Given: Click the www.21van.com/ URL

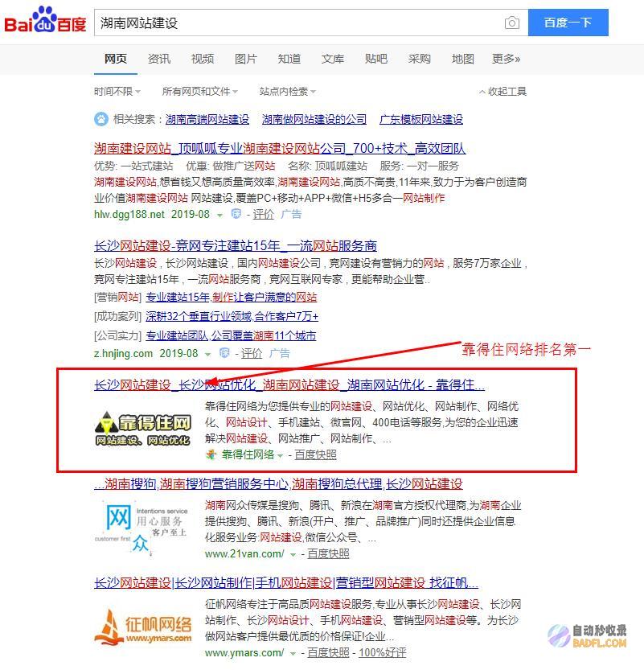Looking at the screenshot, I should click(244, 553).
